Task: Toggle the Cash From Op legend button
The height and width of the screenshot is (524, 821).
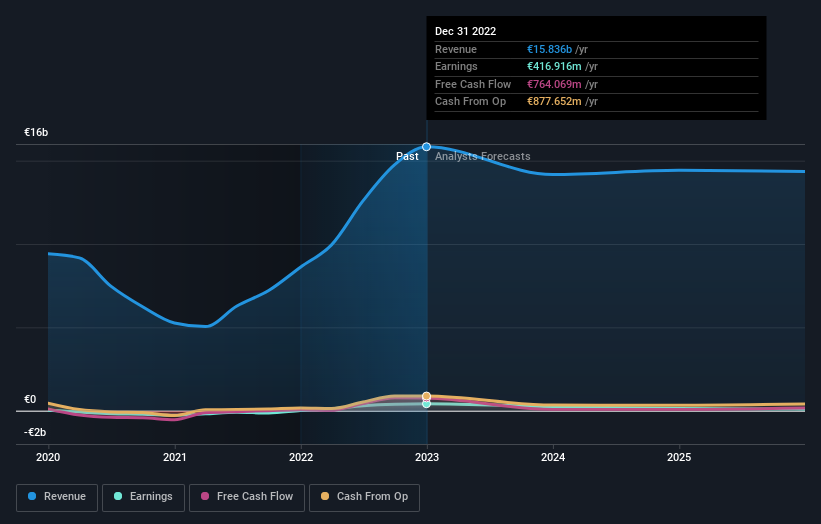Action: point(364,497)
